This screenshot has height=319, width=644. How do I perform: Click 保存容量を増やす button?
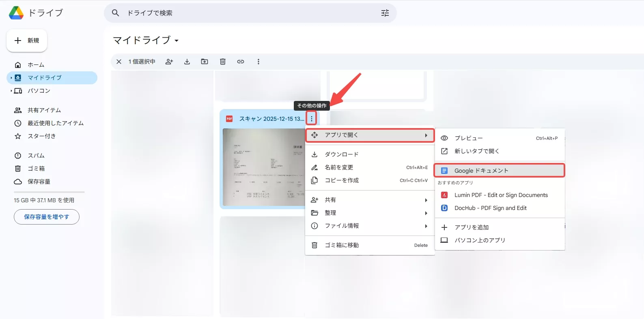click(x=47, y=217)
